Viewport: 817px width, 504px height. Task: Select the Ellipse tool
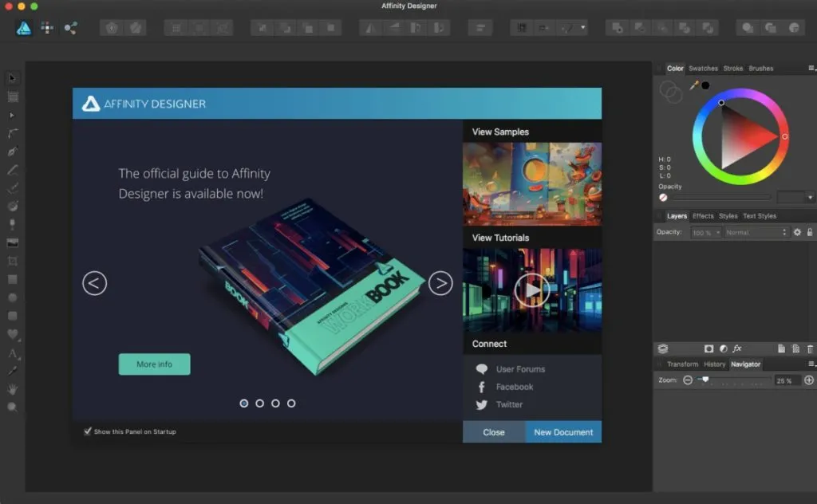(13, 297)
